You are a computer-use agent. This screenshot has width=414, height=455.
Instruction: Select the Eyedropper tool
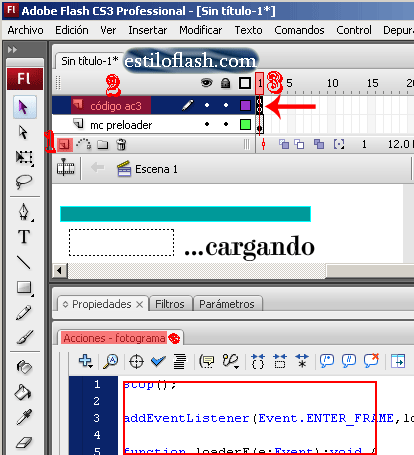pos(24,417)
